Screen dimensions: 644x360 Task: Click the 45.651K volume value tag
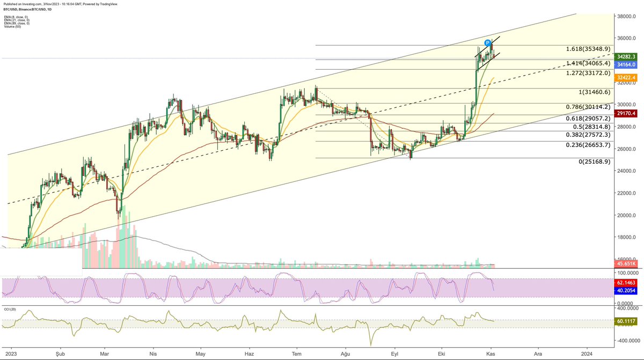(627, 264)
